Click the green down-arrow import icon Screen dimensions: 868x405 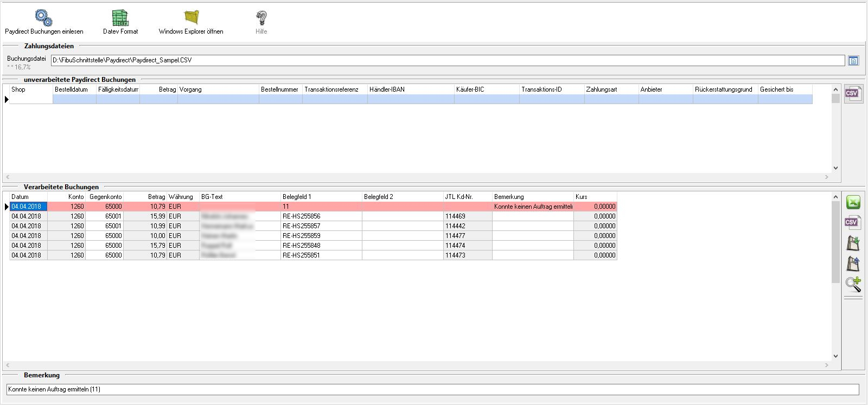853,243
